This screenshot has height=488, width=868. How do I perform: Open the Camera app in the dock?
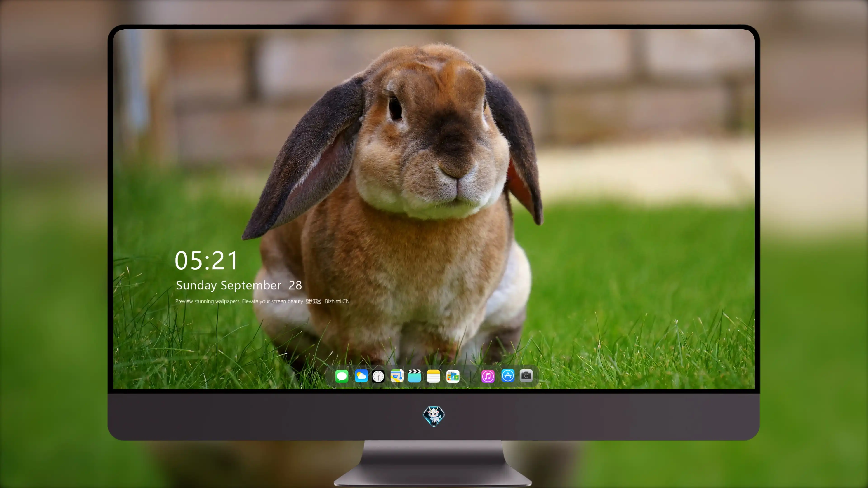click(x=526, y=375)
